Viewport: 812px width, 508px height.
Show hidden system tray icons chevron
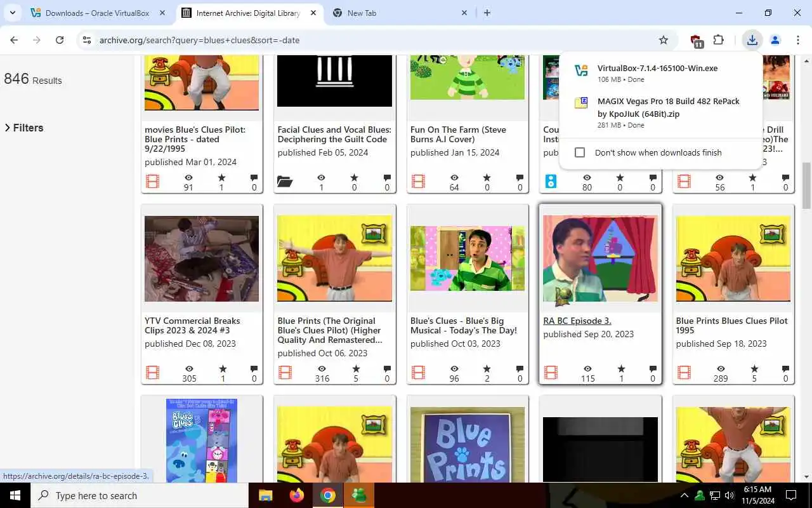[x=684, y=495]
